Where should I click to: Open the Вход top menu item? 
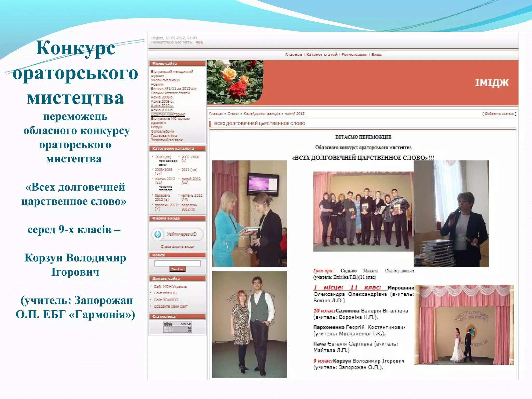376,55
